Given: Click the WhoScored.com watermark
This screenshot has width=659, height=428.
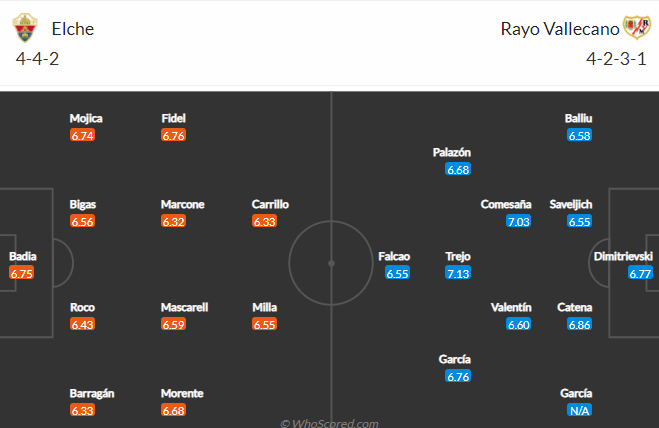Looking at the screenshot, I should (329, 423).
